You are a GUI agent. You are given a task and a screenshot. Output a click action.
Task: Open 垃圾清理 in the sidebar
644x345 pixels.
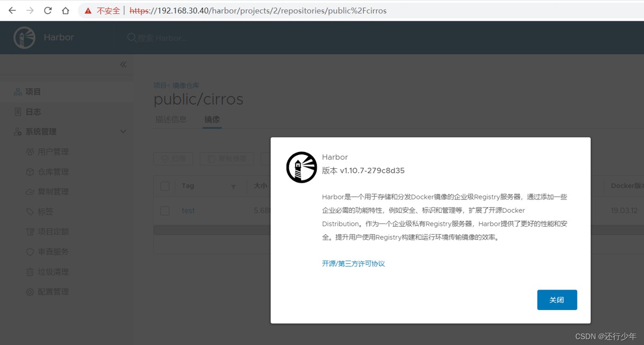point(53,272)
